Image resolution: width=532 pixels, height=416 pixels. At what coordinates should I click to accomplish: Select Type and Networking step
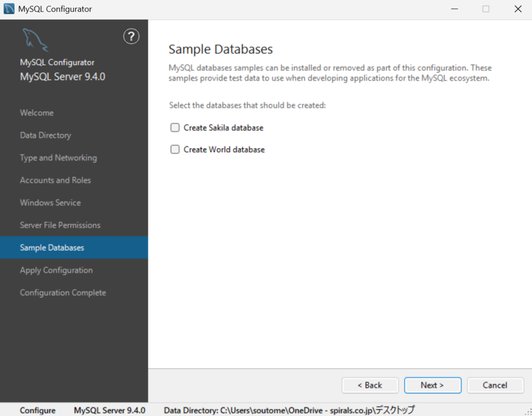point(58,158)
